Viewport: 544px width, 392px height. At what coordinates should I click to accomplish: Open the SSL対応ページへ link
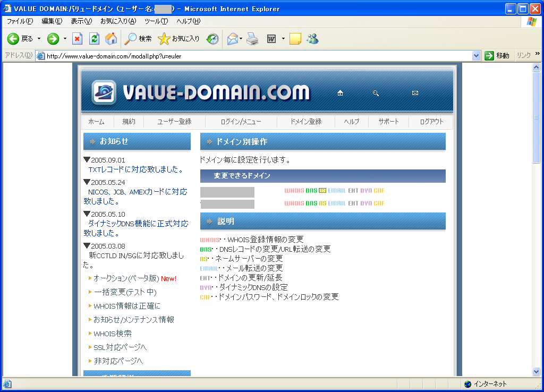pos(120,347)
